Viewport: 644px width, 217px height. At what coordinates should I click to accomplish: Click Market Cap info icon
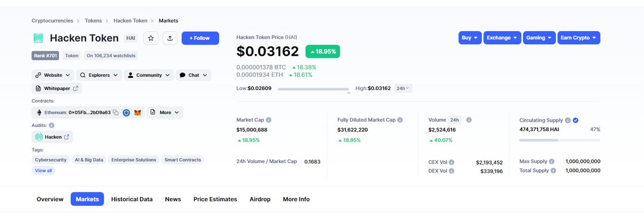(269, 120)
